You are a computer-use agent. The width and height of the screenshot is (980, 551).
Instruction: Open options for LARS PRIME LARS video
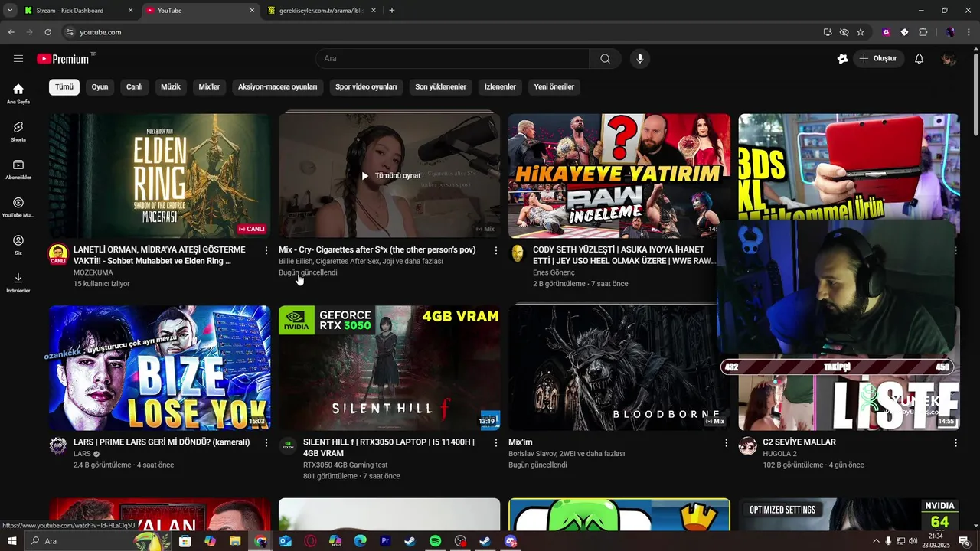[266, 442]
